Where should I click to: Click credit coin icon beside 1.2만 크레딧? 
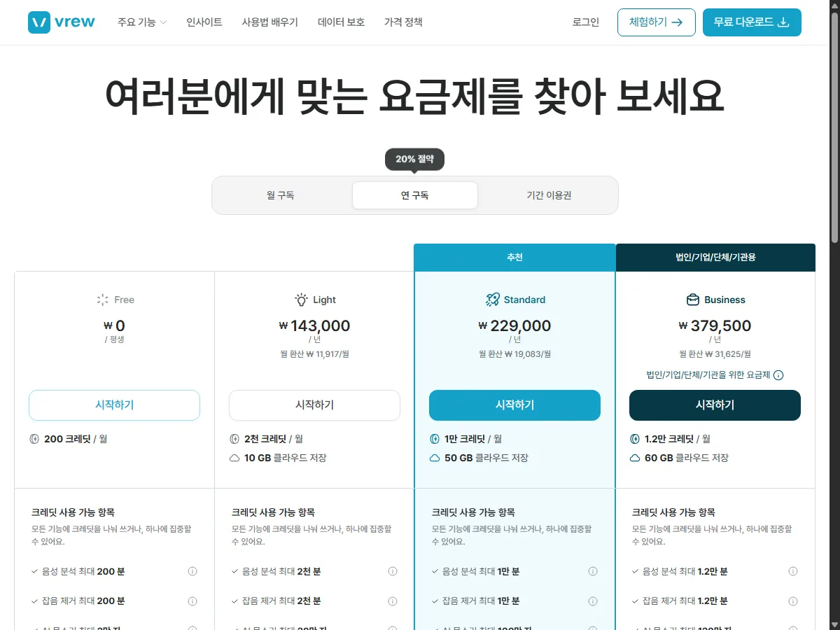(x=636, y=439)
